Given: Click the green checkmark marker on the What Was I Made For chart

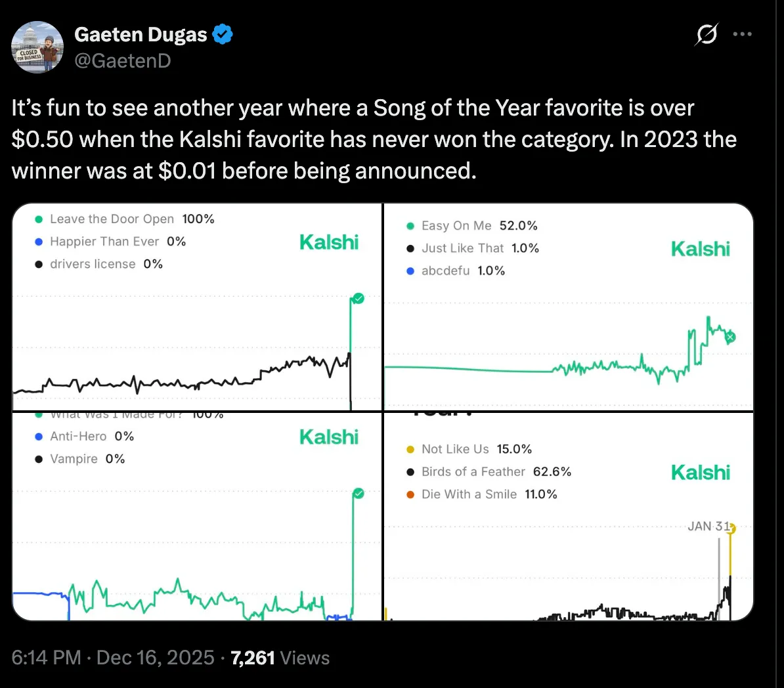Looking at the screenshot, I should click(x=358, y=493).
